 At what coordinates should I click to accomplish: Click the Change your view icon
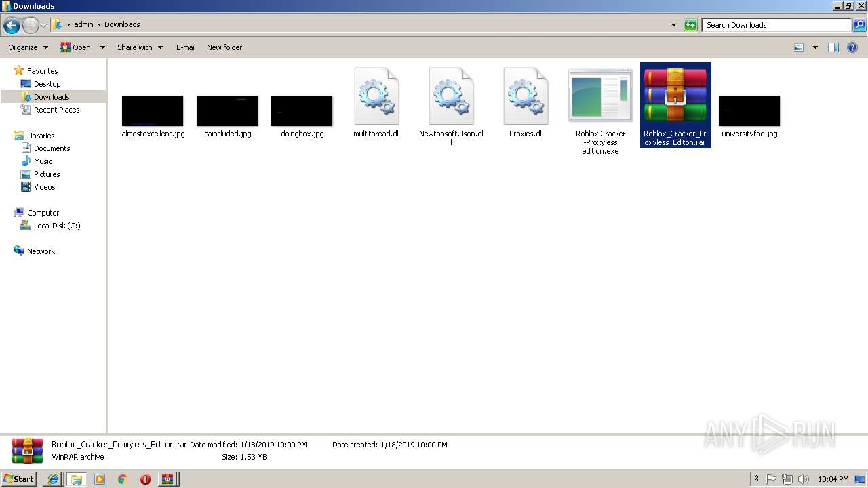[x=799, y=47]
